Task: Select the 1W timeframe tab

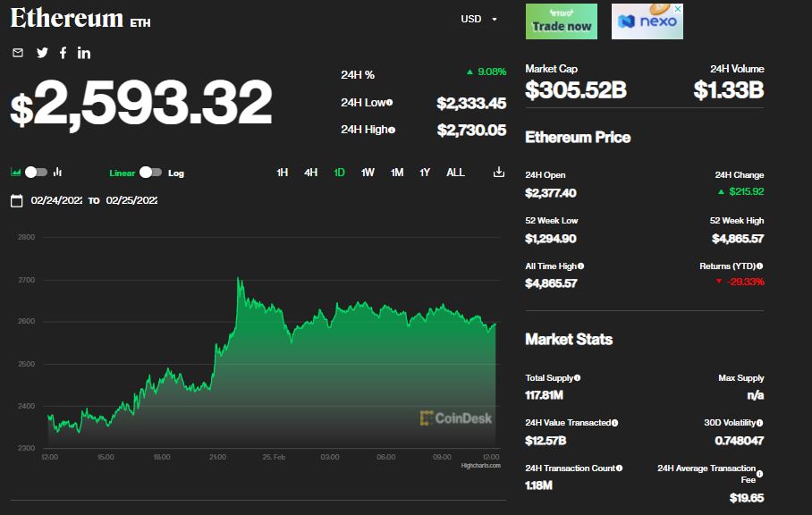Action: pos(368,173)
